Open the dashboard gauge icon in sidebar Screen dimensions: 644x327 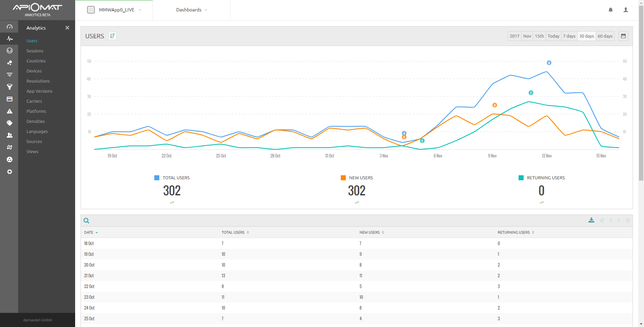[9, 27]
